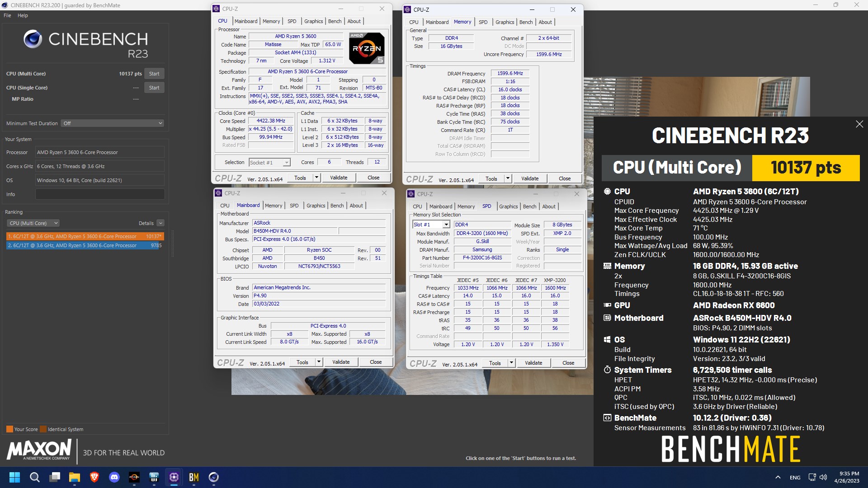Open network icon in system tray
This screenshot has width=868, height=488.
[812, 477]
